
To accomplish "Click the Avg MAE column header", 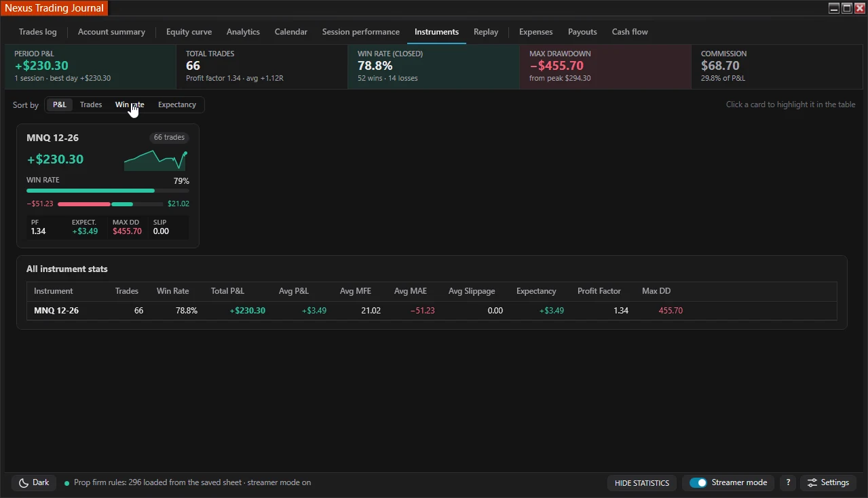I will pyautogui.click(x=411, y=291).
